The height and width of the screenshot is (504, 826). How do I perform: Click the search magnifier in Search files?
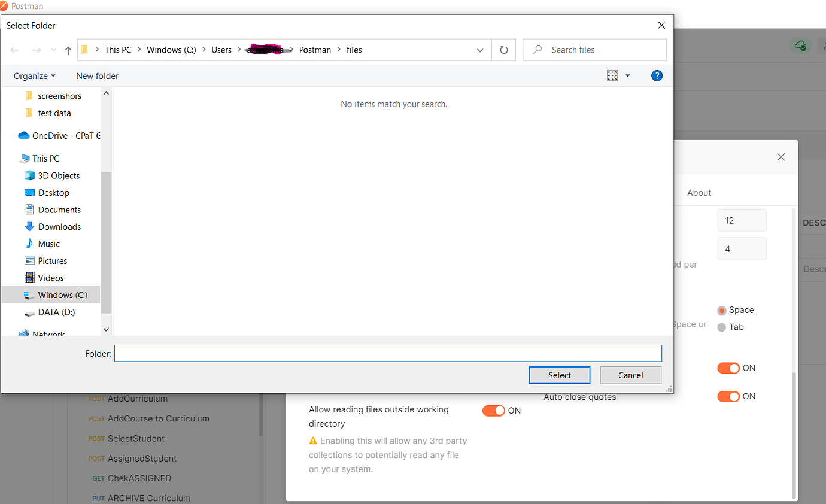537,50
